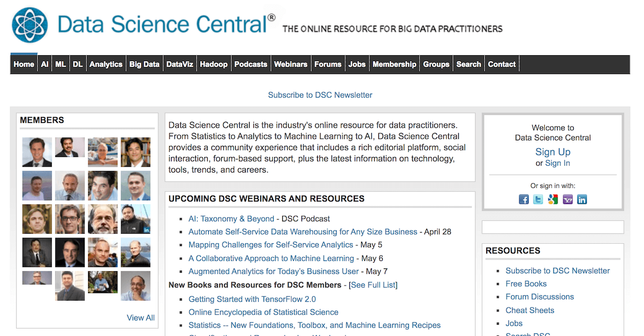Screen dimensions: 644x336
Task: Navigate to the Membership section
Action: pyautogui.click(x=394, y=64)
